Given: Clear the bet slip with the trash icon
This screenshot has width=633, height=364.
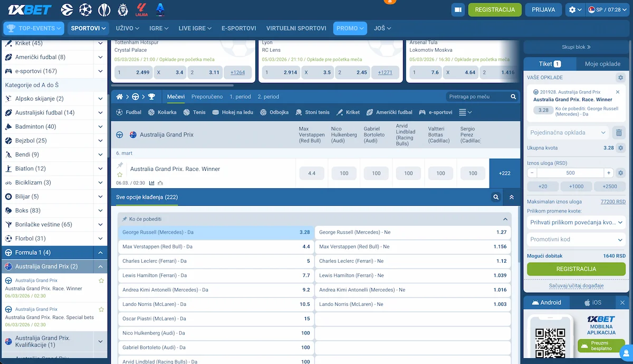Looking at the screenshot, I should (x=619, y=133).
